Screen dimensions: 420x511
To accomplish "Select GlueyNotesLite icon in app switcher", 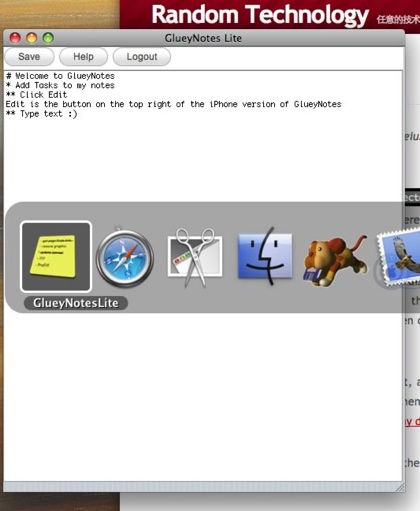I will [56, 256].
